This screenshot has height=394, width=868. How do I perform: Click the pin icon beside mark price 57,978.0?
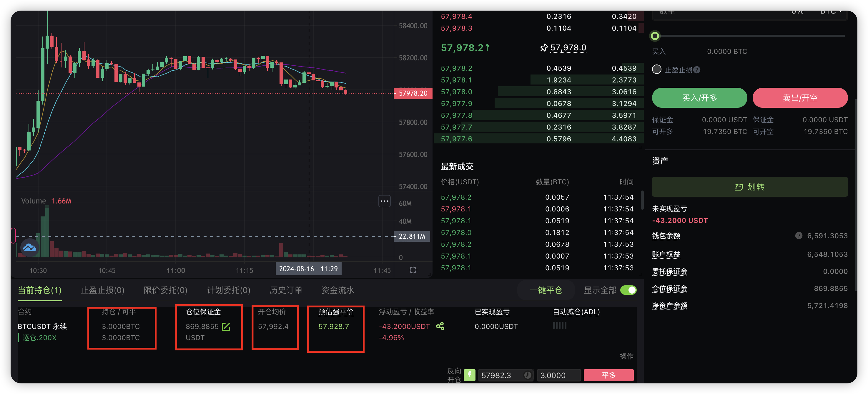[x=543, y=48]
